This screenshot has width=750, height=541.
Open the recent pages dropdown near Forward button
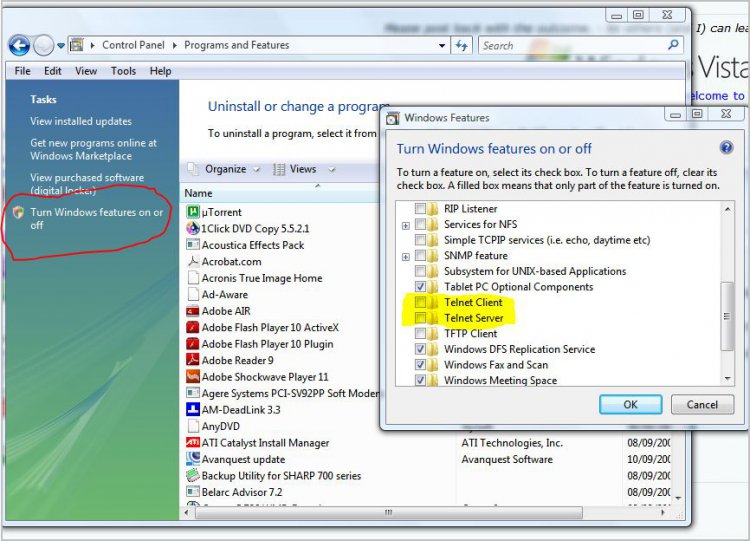click(61, 46)
